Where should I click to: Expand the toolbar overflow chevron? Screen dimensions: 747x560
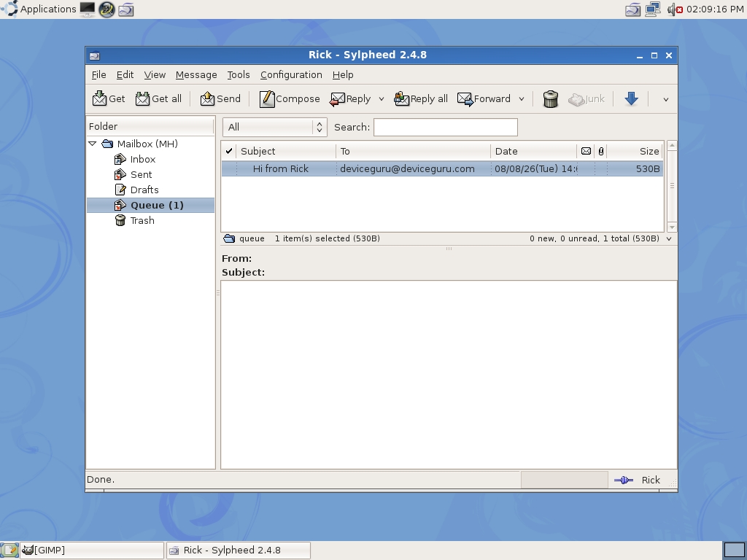click(x=665, y=99)
